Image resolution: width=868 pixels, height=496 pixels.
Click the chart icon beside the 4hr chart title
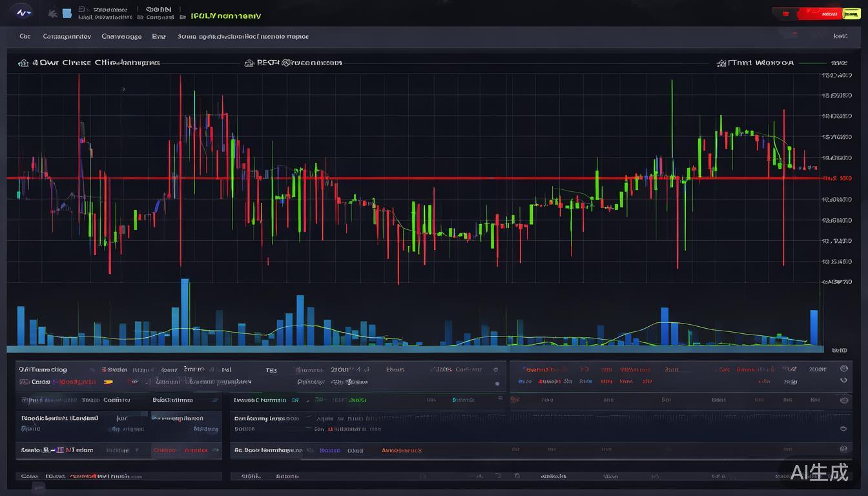23,63
